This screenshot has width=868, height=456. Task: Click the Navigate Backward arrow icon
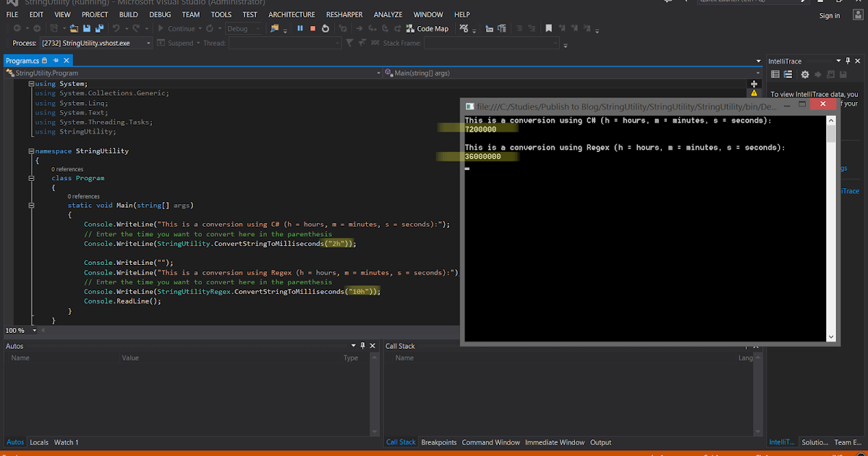click(18, 28)
